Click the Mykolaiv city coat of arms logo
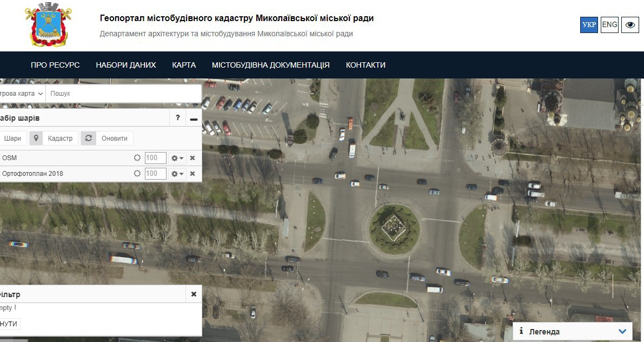The image size is (644, 342). tap(48, 24)
